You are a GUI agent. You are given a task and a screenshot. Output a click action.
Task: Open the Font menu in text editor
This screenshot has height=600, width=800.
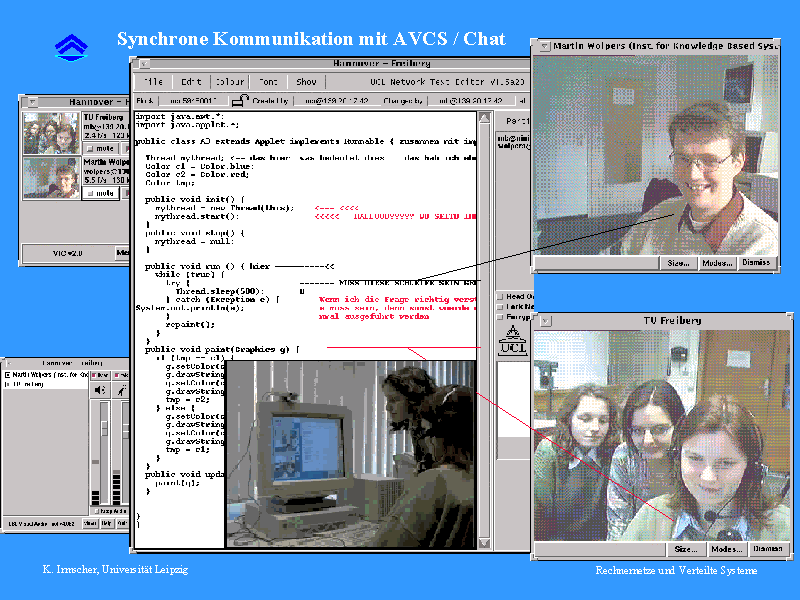(x=268, y=82)
